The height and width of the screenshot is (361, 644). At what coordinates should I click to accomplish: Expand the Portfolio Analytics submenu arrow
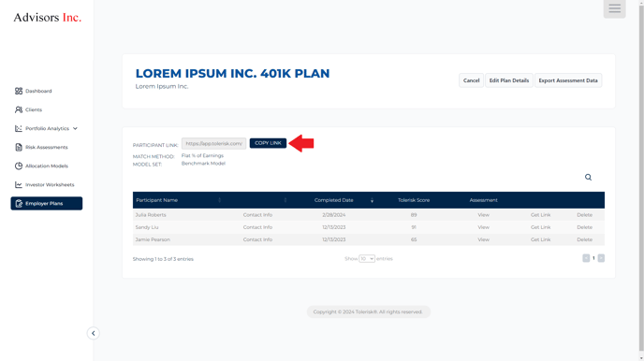[x=75, y=128]
